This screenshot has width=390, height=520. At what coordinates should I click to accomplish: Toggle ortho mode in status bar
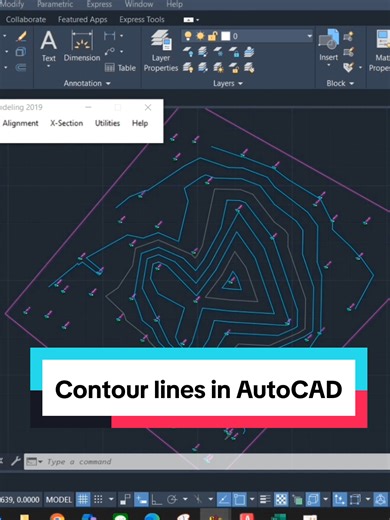tap(156, 499)
